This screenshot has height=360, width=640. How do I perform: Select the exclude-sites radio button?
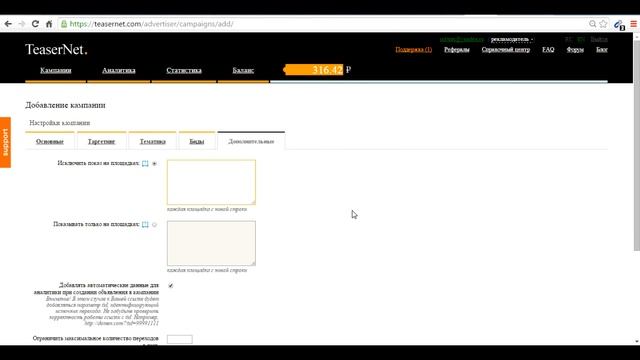pyautogui.click(x=154, y=164)
